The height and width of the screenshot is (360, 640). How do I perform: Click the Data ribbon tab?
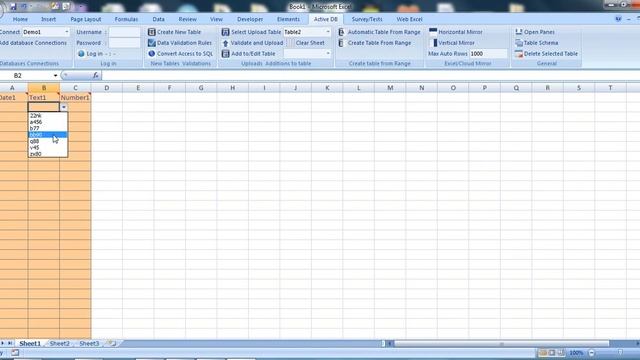pos(158,19)
